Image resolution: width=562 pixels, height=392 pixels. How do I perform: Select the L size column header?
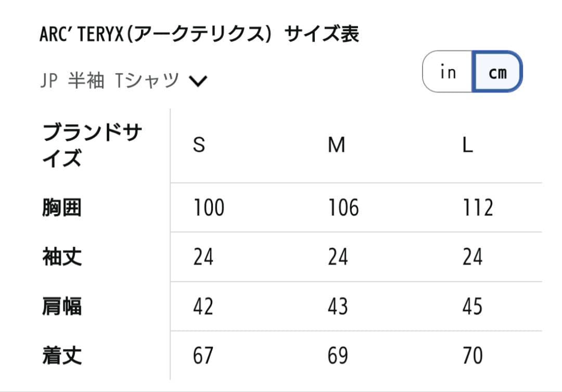[468, 146]
